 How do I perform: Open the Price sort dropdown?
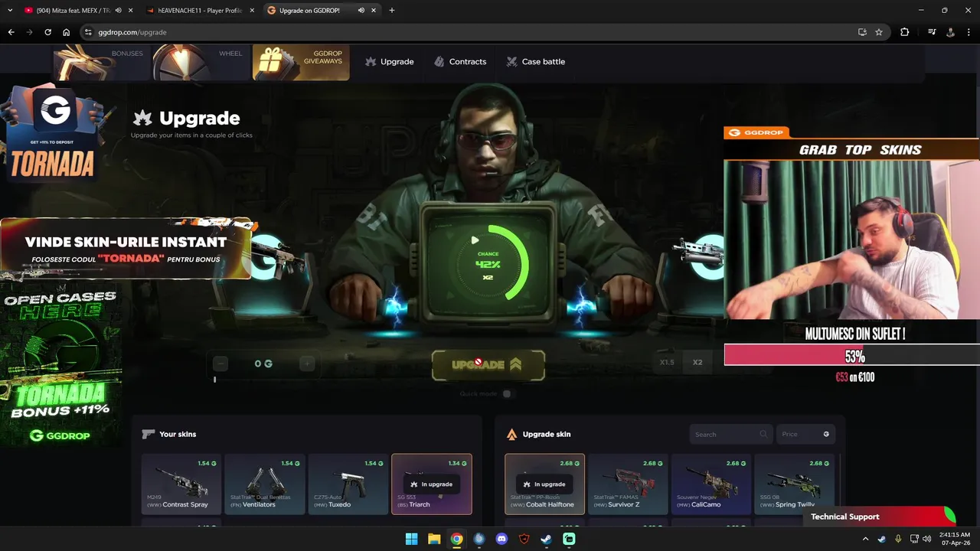pyautogui.click(x=805, y=434)
